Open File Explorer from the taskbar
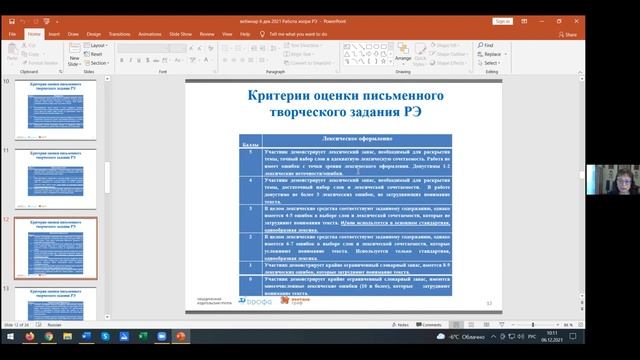Screen dimensions: 640x360 (67, 336)
